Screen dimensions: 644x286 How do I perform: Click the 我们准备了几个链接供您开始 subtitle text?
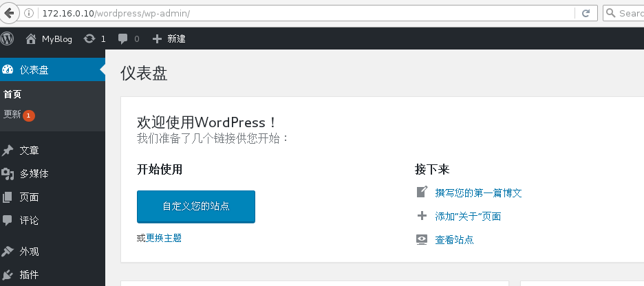click(x=213, y=138)
